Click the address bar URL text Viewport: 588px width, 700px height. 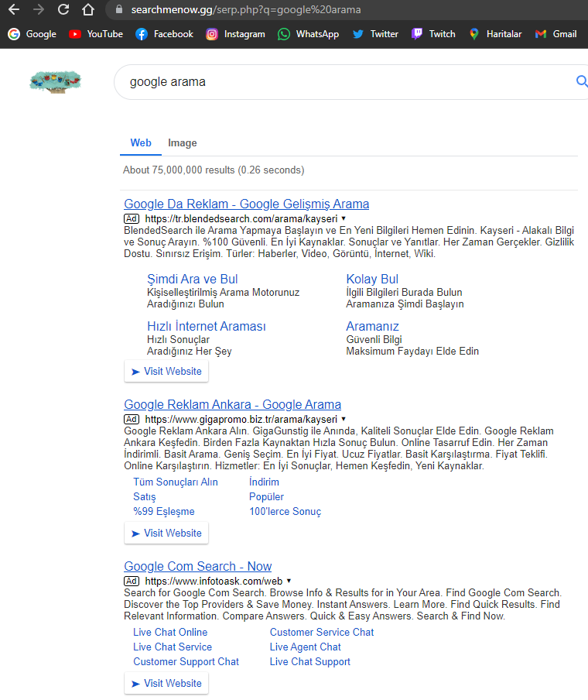[x=246, y=9]
